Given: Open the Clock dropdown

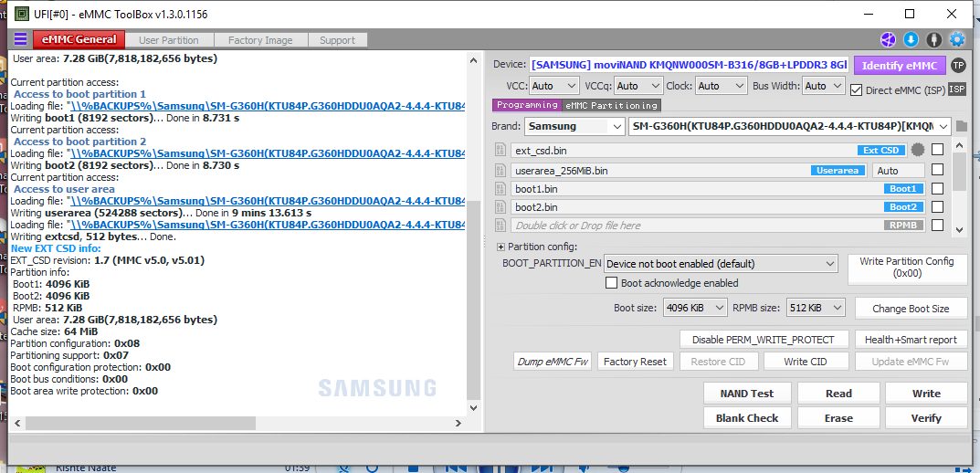Looking at the screenshot, I should click(722, 86).
